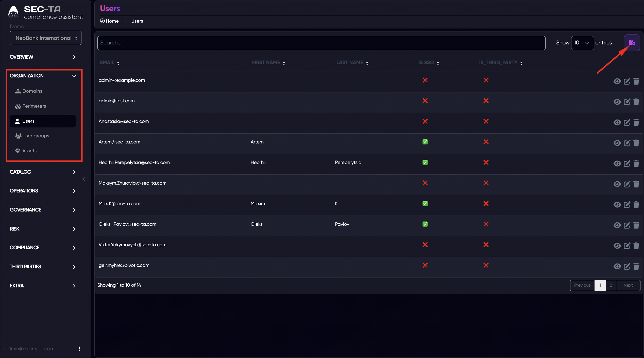Open Domains in the sidebar
The image size is (644, 358).
43,91
